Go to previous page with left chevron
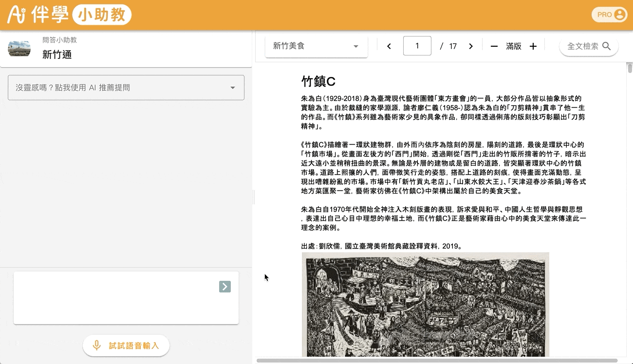This screenshot has width=633, height=364. click(x=389, y=46)
